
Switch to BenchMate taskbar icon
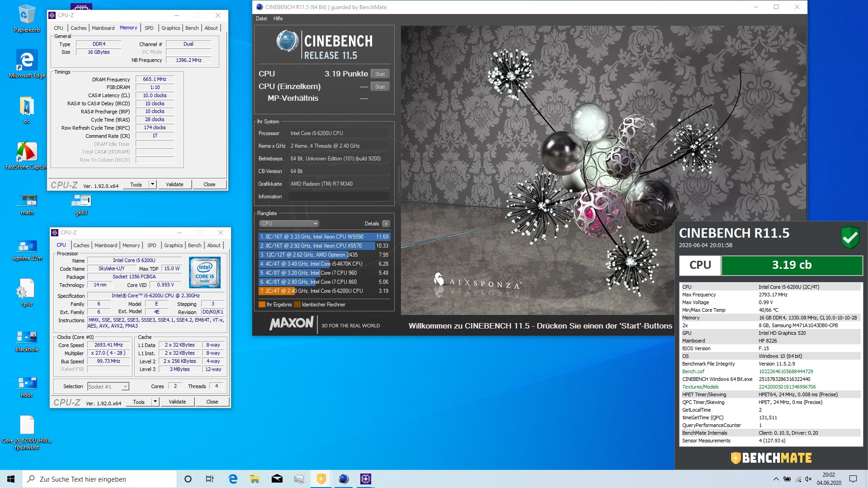pos(321,479)
